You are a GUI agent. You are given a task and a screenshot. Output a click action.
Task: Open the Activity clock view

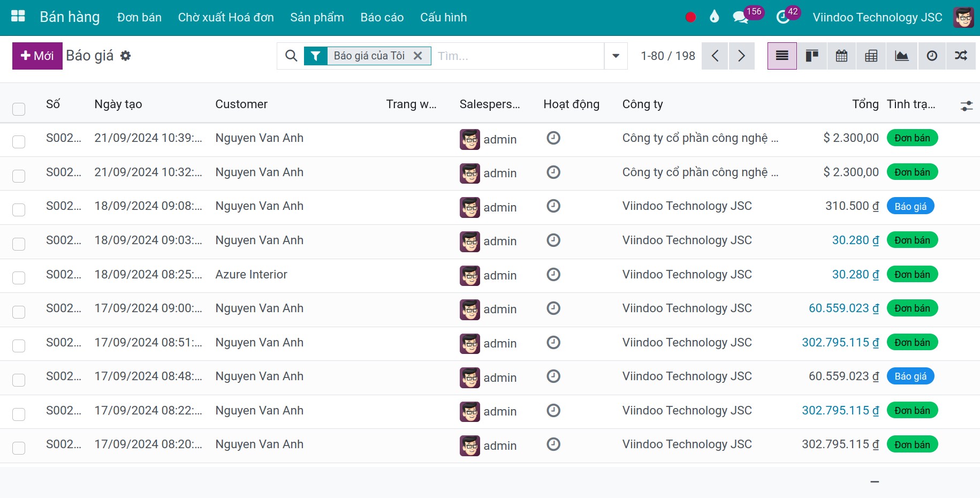[932, 56]
